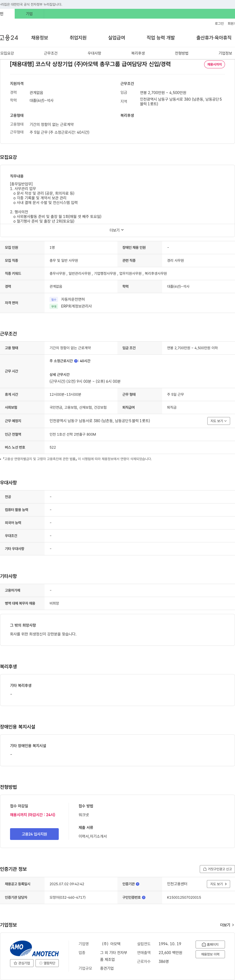Click insurance list 국민연금, 고용보험, 산재보험, 건강보험
The width and height of the screenshot is (235, 980).
(78, 407)
